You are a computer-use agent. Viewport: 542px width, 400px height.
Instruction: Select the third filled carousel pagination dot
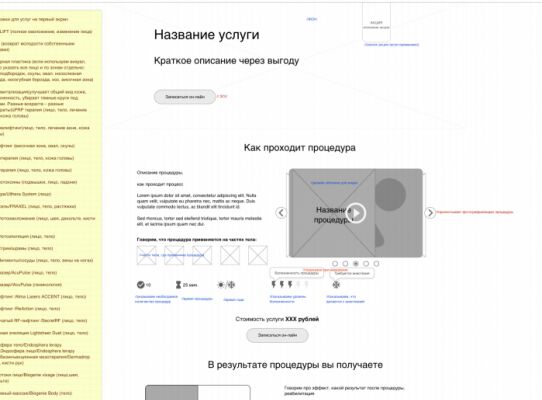tap(356, 264)
